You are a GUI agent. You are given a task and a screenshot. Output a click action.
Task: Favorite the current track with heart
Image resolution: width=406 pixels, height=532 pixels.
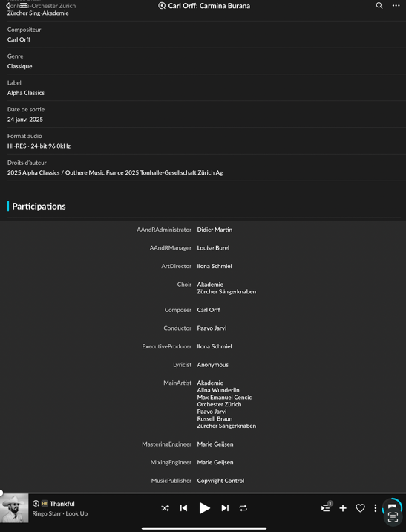tap(360, 508)
